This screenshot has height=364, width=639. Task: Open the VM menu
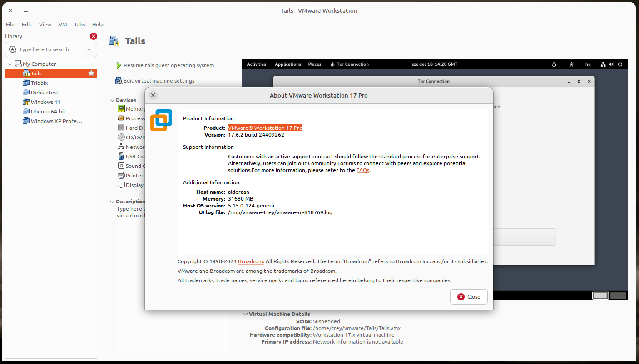coord(63,25)
